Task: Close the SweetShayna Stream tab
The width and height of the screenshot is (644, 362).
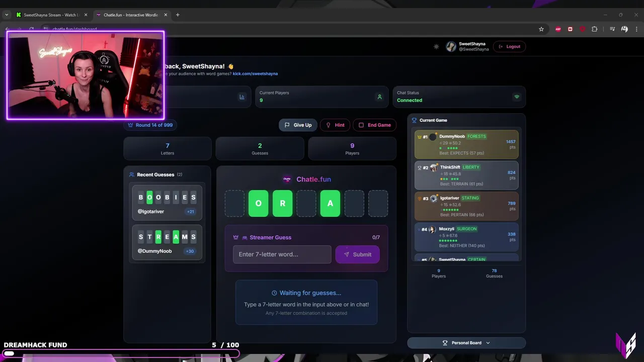Action: pyautogui.click(x=86, y=15)
